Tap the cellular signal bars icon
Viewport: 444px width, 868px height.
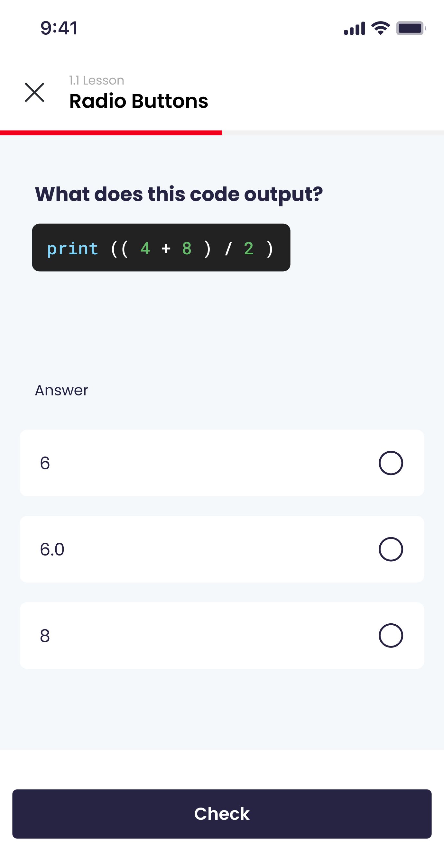pos(354,28)
